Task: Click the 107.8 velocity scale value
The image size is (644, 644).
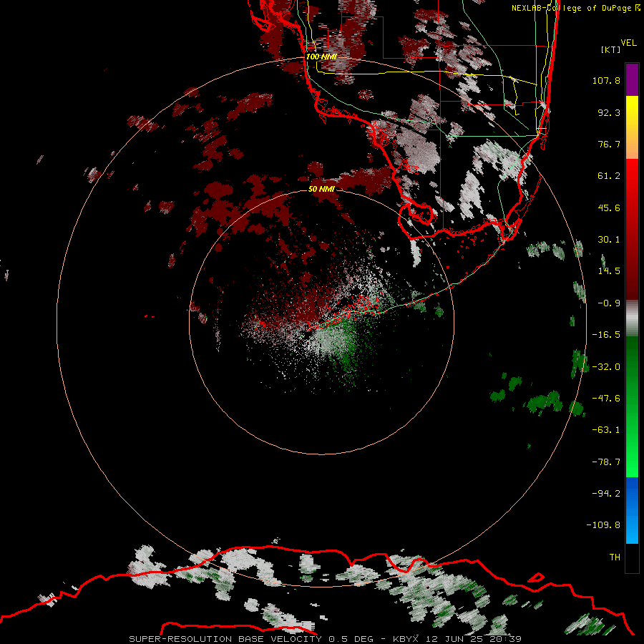Action: [606, 80]
